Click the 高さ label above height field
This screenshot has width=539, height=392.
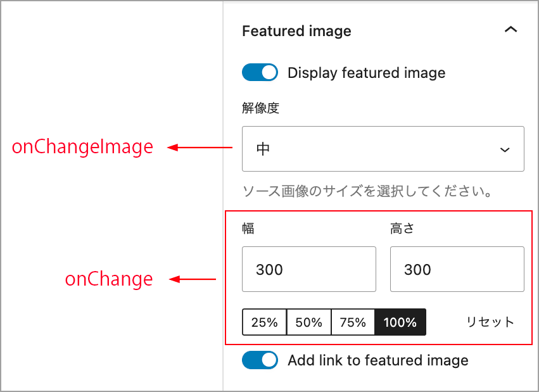402,228
